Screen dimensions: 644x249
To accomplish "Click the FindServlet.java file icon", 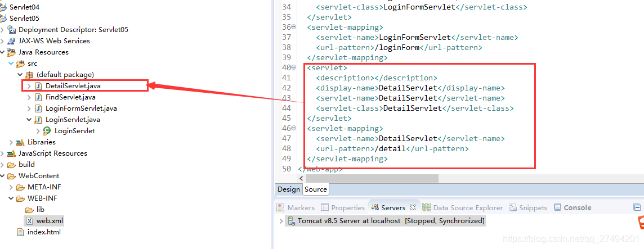I will (39, 97).
